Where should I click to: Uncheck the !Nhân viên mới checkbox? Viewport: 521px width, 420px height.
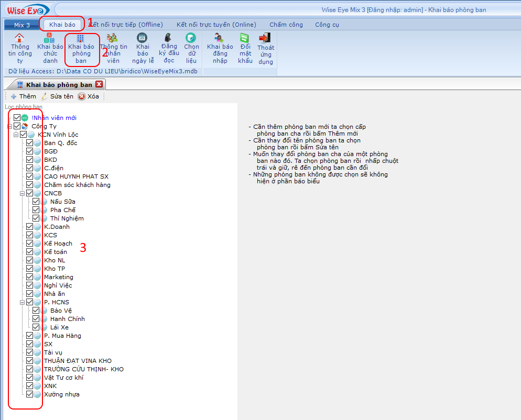point(17,118)
